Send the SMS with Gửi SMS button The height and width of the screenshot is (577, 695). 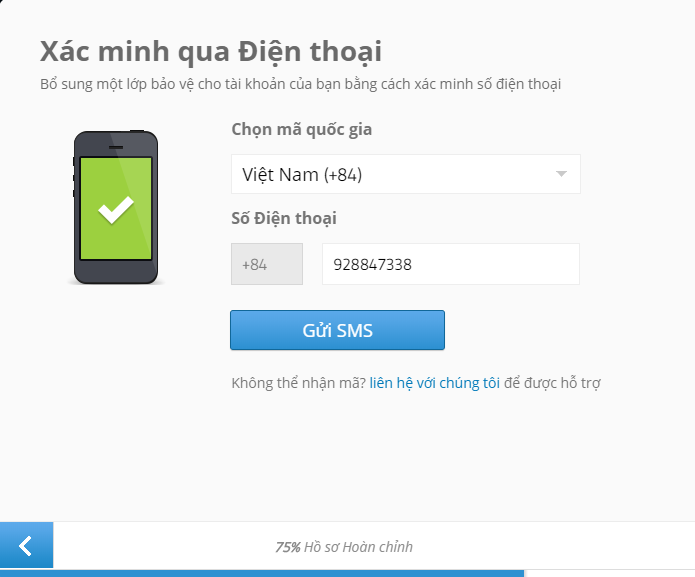coord(337,330)
